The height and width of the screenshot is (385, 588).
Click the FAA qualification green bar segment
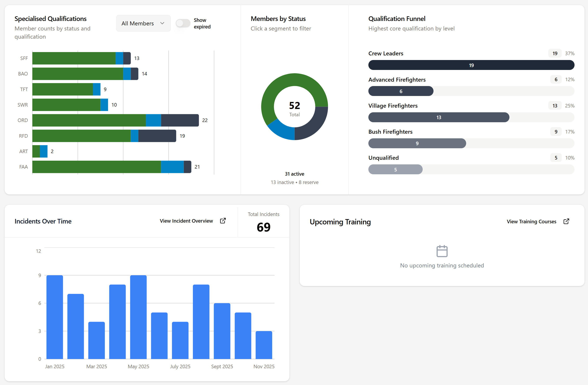point(96,167)
